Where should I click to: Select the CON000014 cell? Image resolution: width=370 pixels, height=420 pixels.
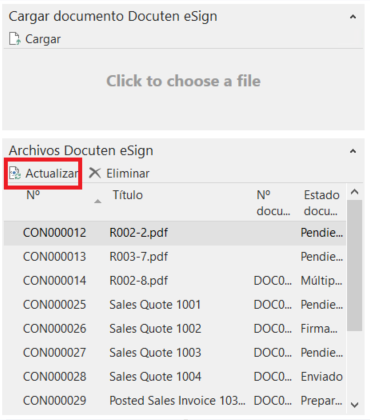[x=54, y=281]
